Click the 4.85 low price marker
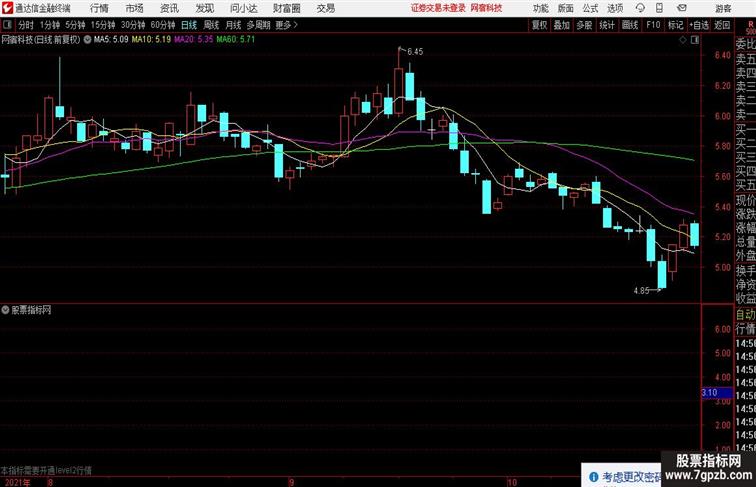The image size is (756, 487). (641, 291)
